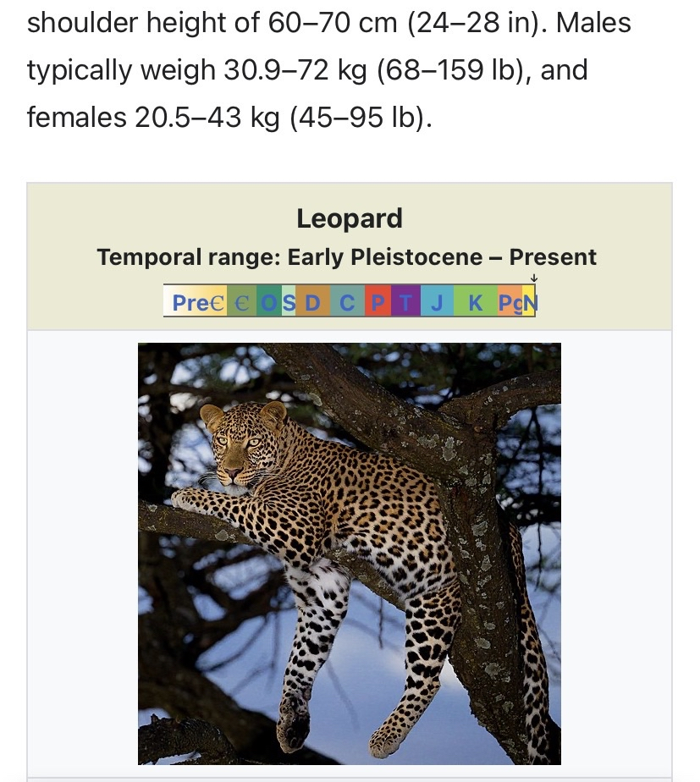Click the small arrow marker above timeline
This screenshot has width=700, height=782.
click(534, 278)
